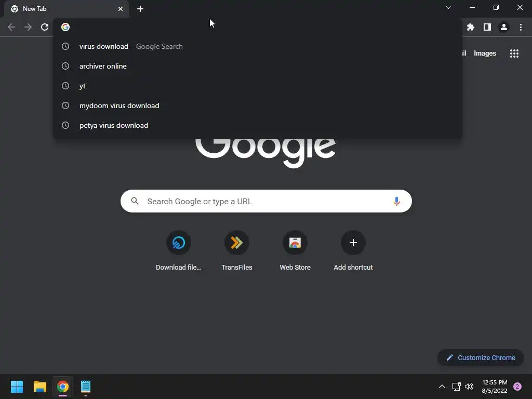Choose 'virus download' suggestion
Viewport: 532px width, 399px height.
click(258, 46)
